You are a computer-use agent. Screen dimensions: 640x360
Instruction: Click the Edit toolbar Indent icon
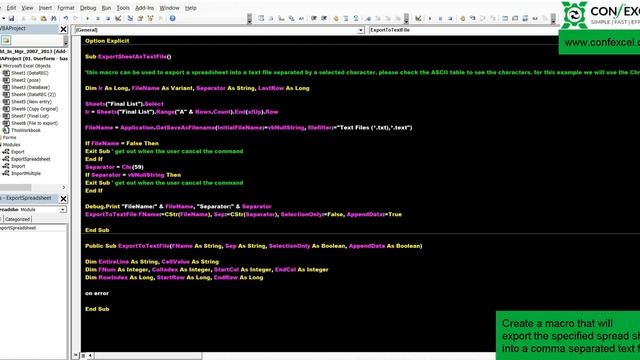[x=313, y=18]
